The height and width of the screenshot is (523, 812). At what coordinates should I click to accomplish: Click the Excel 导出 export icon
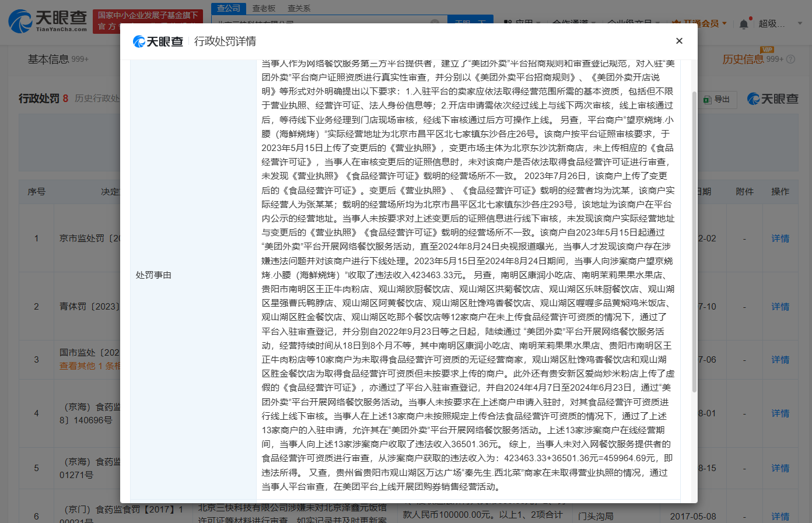coord(708,99)
